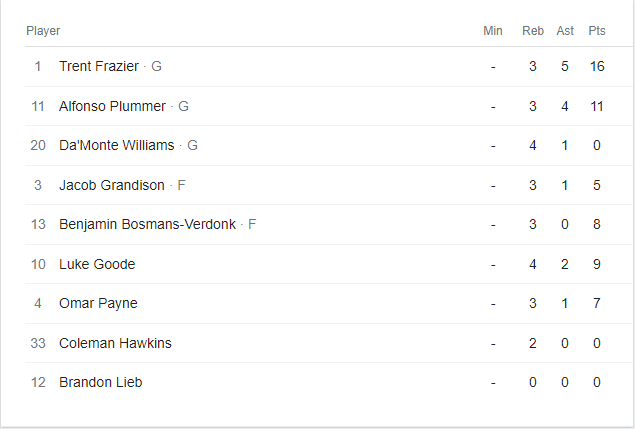Select Da'Monte Williams in the table
This screenshot has height=429, width=635.
pos(116,145)
